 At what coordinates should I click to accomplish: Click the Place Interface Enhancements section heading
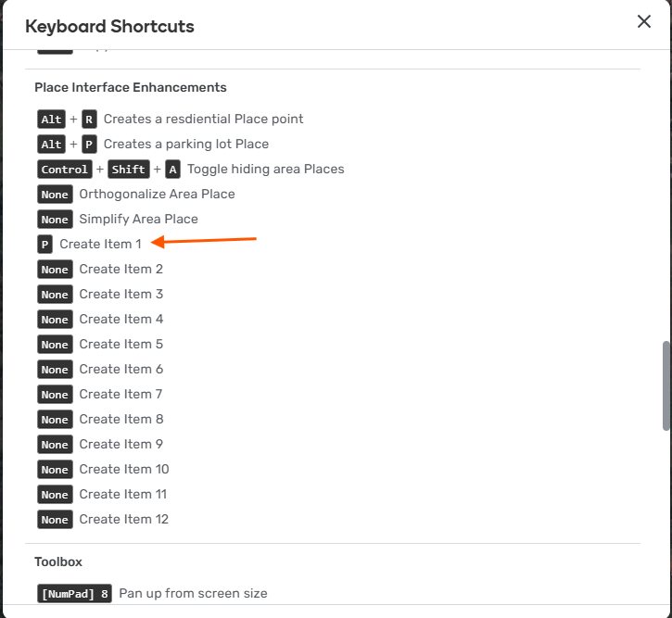click(x=131, y=88)
